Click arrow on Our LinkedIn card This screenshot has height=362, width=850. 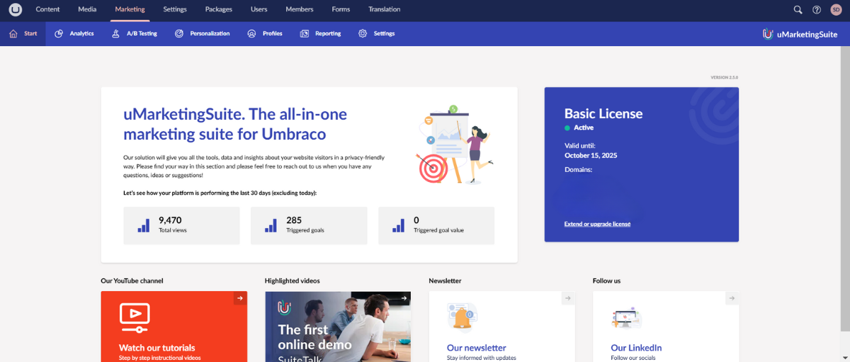pos(732,298)
